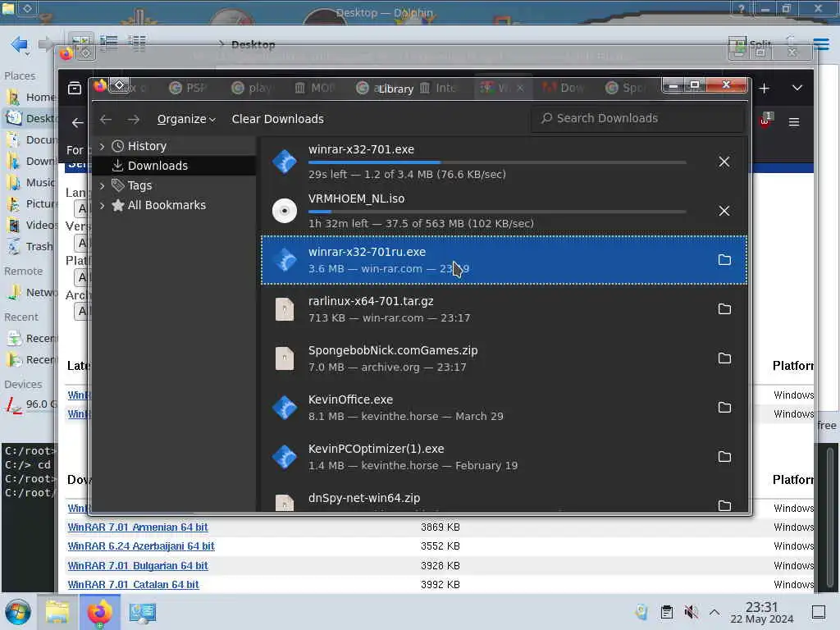Image resolution: width=840 pixels, height=630 pixels.
Task: Open folder for dnSpy-net-win64.zip download
Action: click(724, 505)
